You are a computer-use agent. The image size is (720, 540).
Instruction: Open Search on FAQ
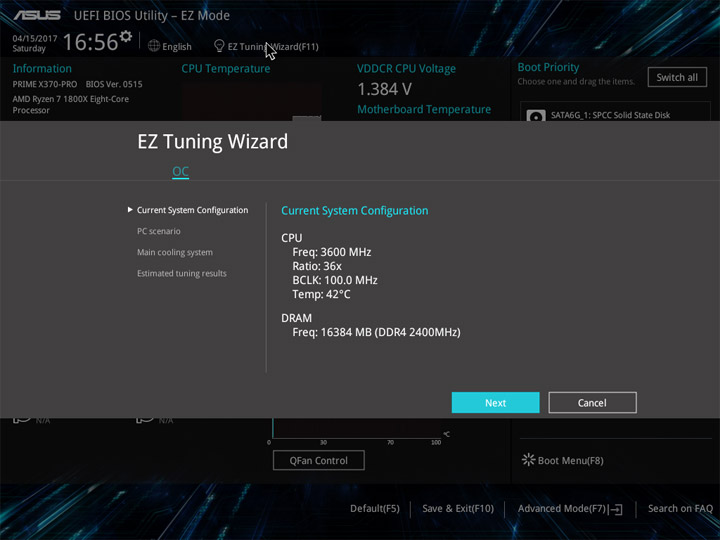coord(680,508)
